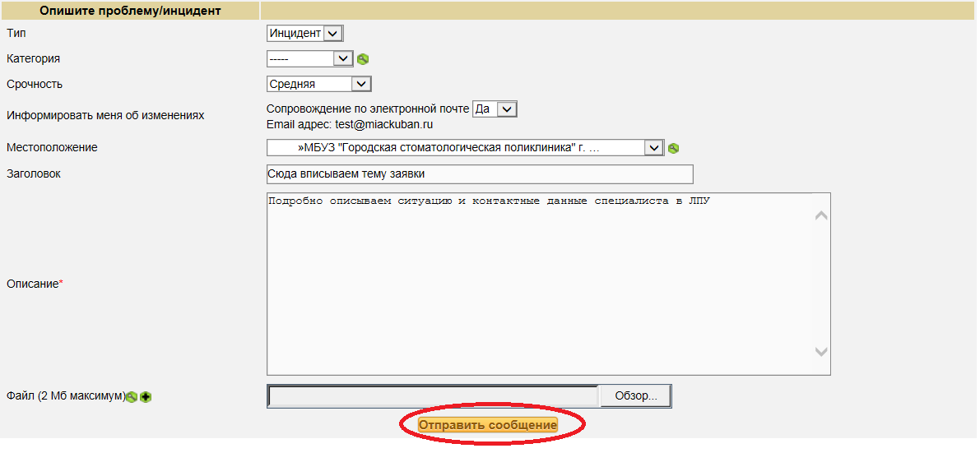Click the green icon beside Местоположение dropdown
This screenshot has width=980, height=453.
673,148
